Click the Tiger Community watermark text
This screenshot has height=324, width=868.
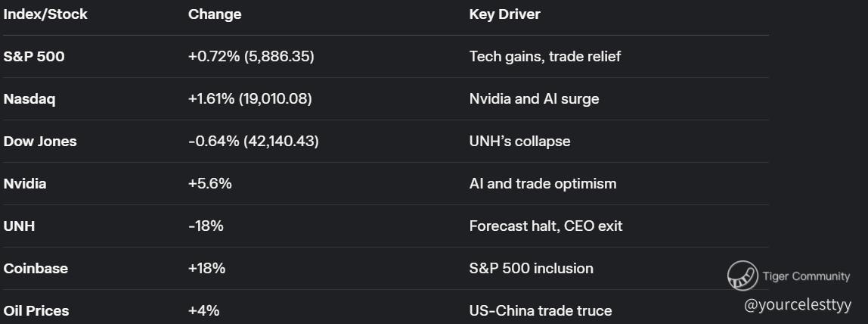point(806,276)
